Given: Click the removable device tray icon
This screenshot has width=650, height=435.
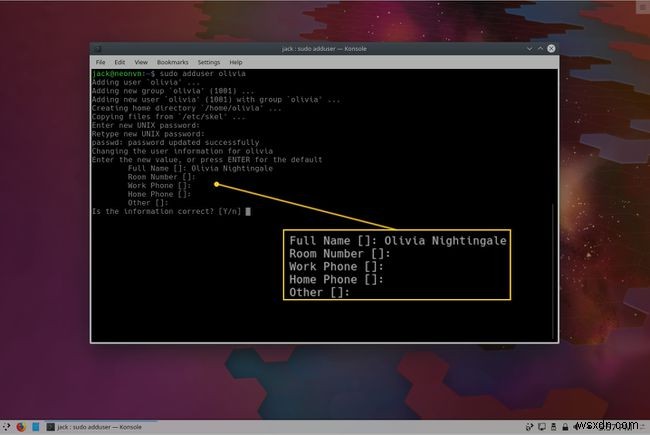Looking at the screenshot, I should 553,427.
